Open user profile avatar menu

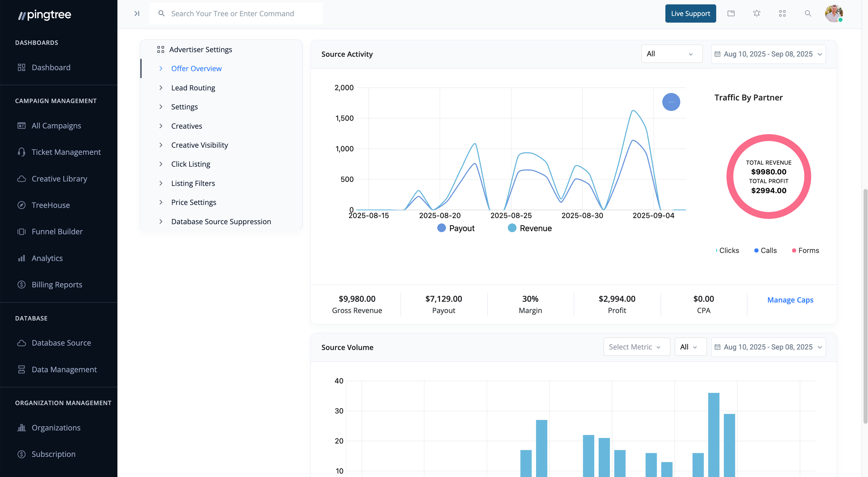pos(834,14)
